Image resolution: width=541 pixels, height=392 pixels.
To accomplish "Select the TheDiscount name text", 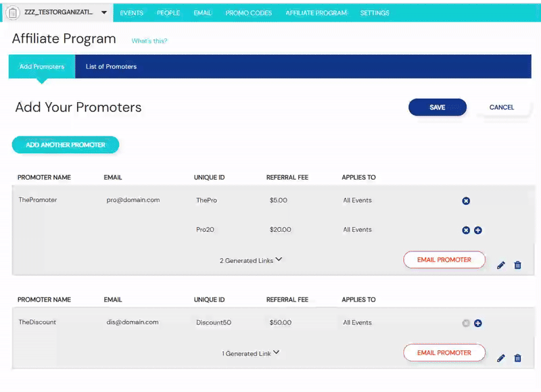I will [37, 322].
